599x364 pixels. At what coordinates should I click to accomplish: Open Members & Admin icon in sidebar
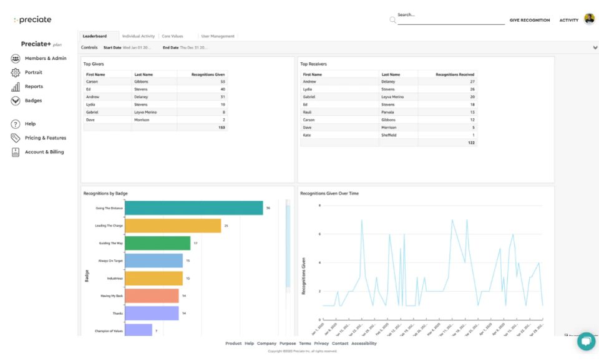coord(15,59)
